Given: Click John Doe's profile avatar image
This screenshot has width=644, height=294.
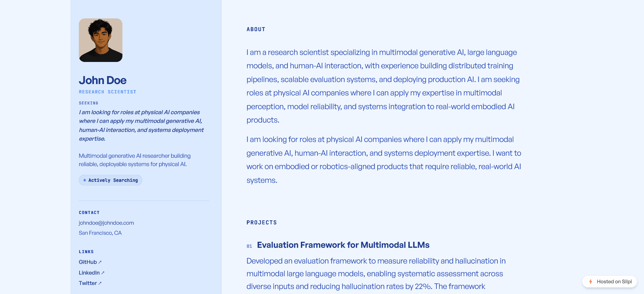Looking at the screenshot, I should tap(101, 40).
